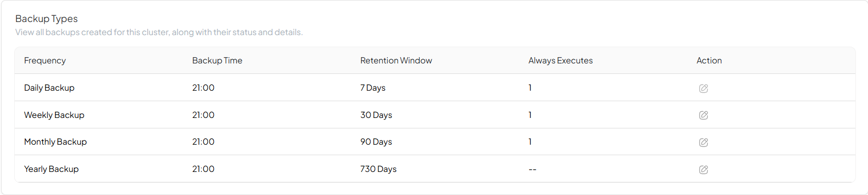Click the 7 Days retention value
868x195 pixels.
click(373, 88)
